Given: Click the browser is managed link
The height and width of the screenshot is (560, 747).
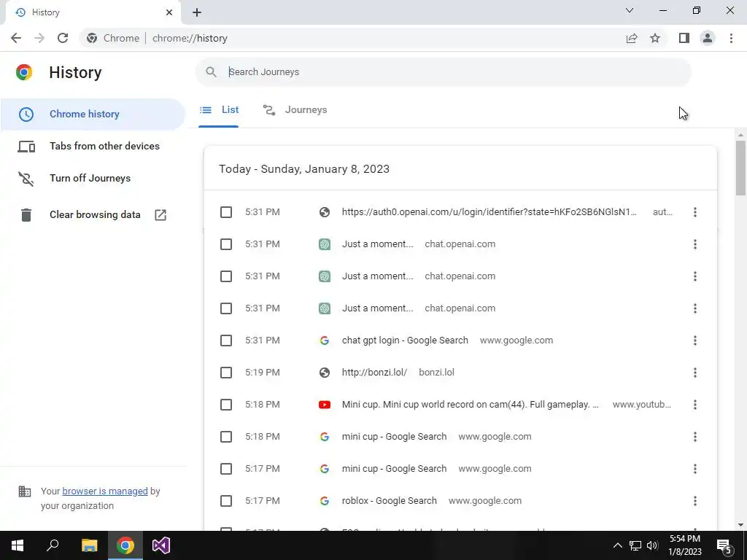Looking at the screenshot, I should pos(105,491).
